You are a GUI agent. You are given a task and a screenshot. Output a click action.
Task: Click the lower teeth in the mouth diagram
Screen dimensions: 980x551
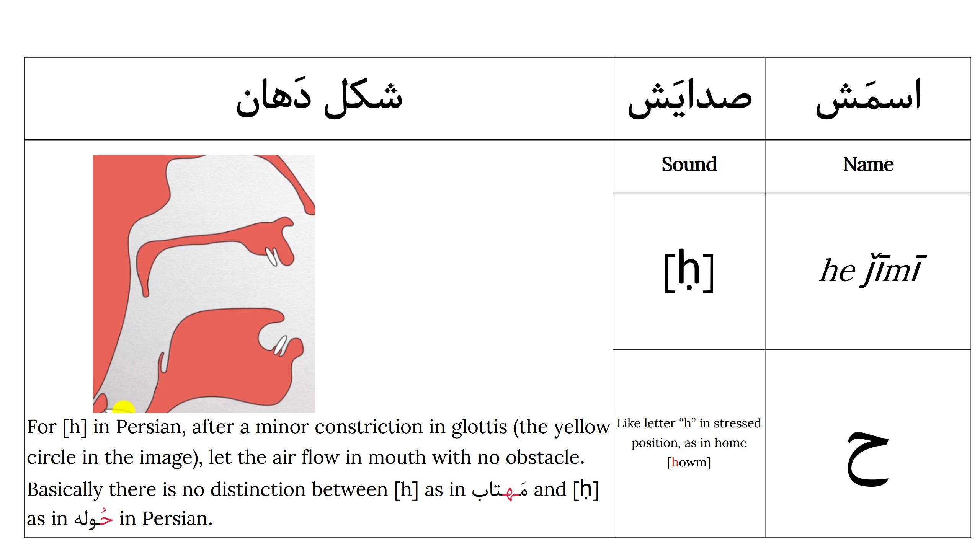(x=280, y=345)
